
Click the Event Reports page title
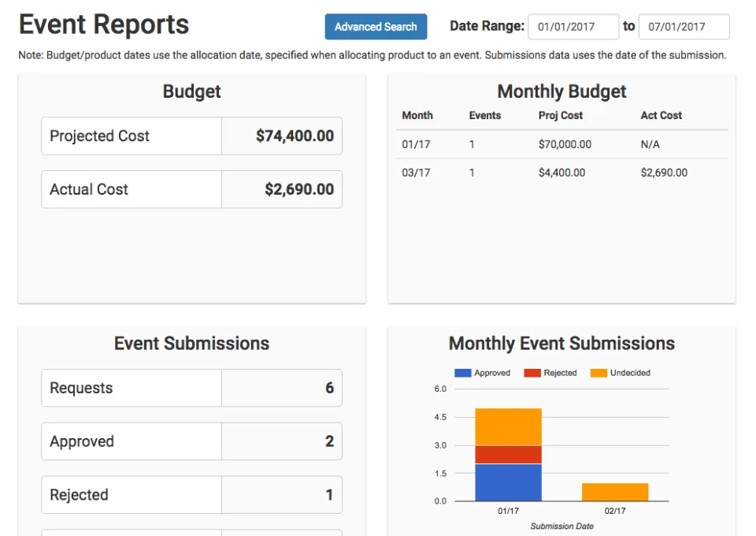coord(104,24)
